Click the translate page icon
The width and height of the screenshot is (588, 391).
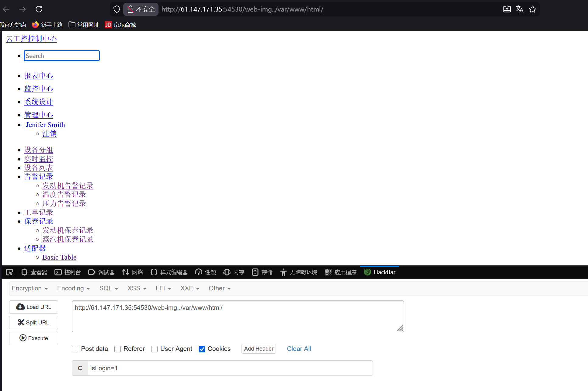[520, 9]
